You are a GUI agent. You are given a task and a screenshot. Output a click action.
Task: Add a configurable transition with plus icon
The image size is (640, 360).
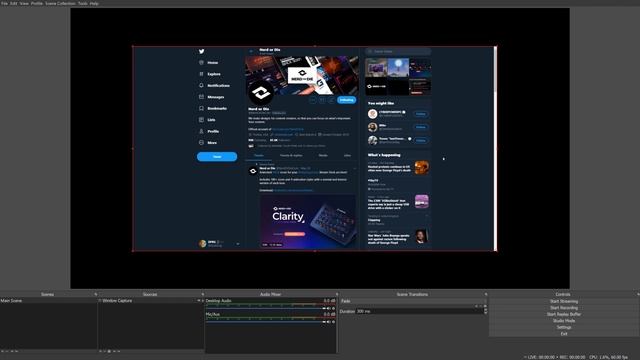point(476,306)
